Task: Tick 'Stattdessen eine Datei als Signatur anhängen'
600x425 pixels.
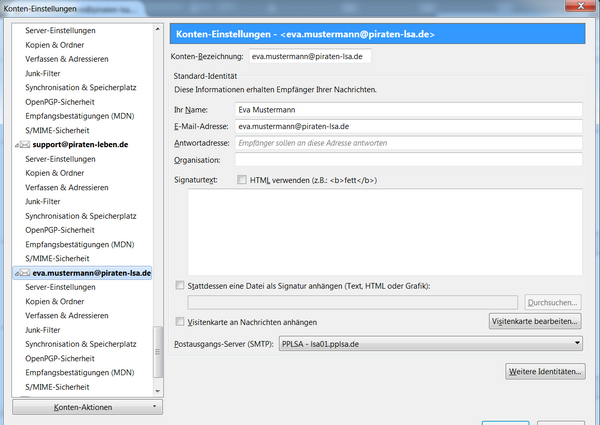Action: coord(180,286)
